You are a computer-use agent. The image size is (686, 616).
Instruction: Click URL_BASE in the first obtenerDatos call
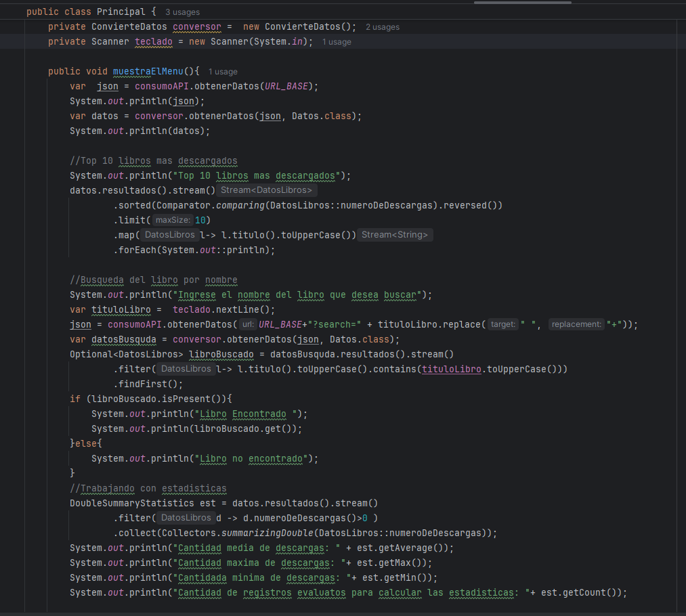(286, 86)
